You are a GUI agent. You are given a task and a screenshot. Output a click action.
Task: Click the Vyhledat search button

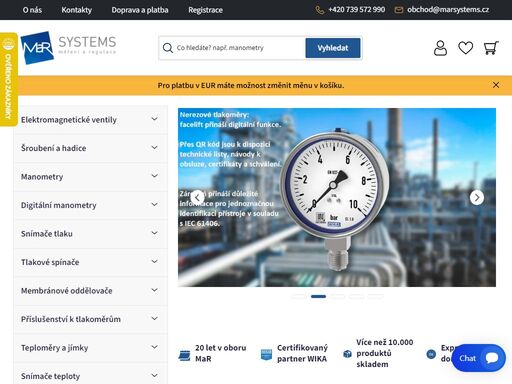(333, 48)
